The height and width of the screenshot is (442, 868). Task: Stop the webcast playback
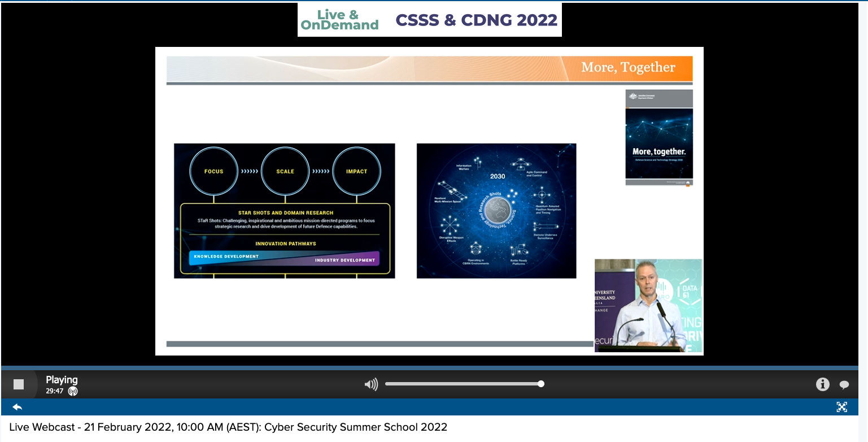19,384
